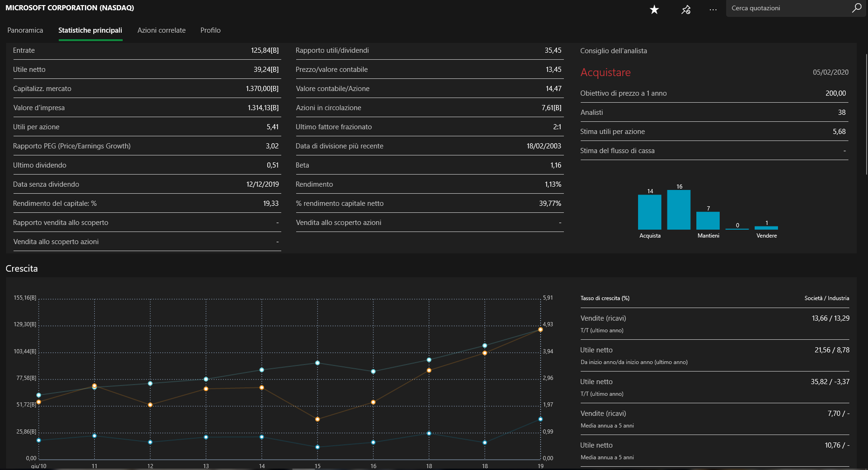Click the growth value 35,82 / -3,37
868x470 pixels.
(830, 382)
